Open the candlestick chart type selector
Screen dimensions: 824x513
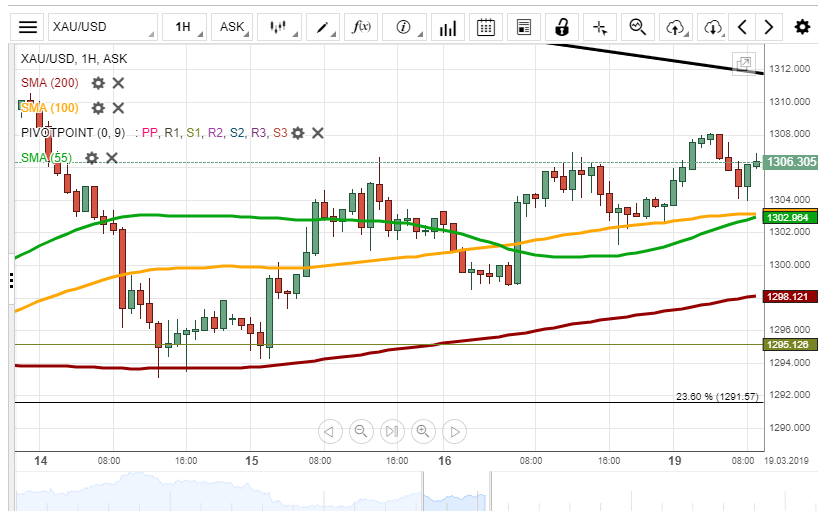point(279,27)
